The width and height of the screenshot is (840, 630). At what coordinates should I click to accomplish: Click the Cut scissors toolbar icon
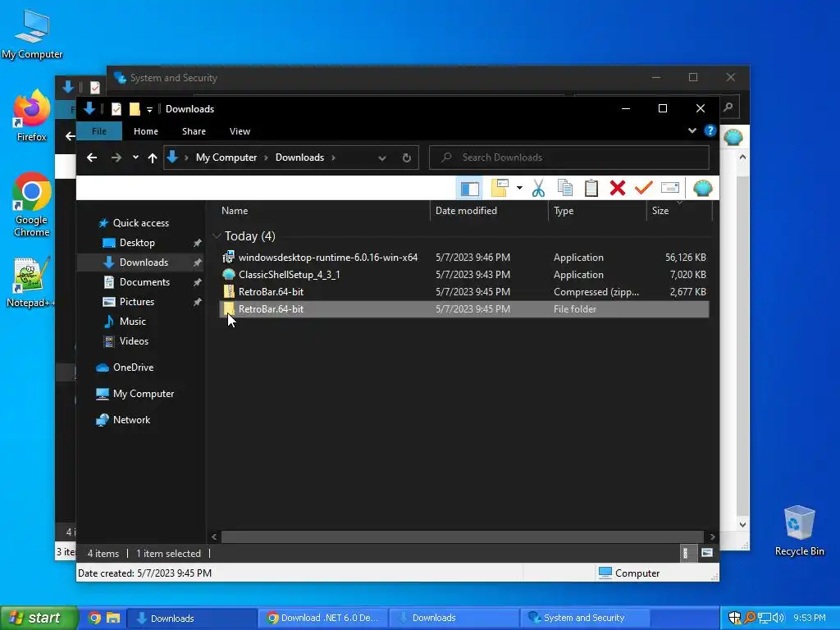click(x=538, y=189)
